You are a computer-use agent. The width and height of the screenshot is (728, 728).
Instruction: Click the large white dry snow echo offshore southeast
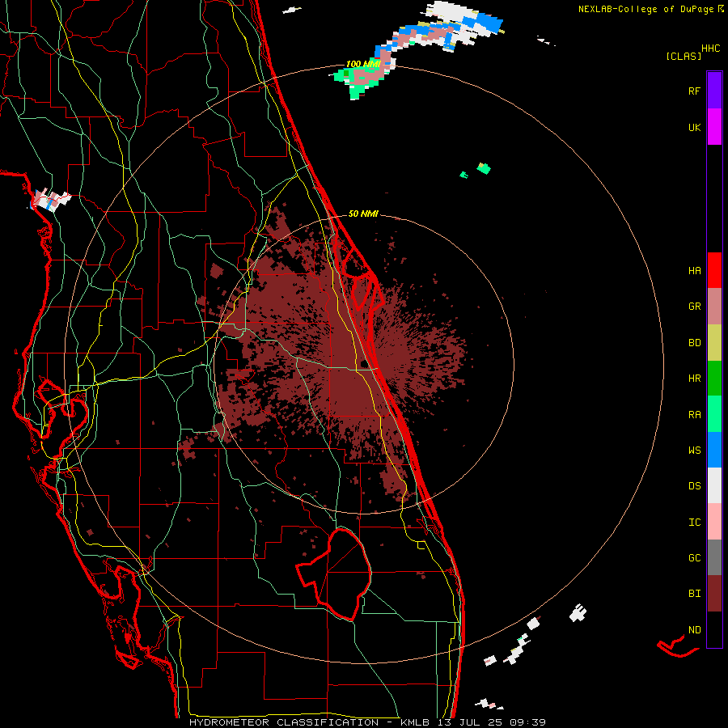click(578, 613)
